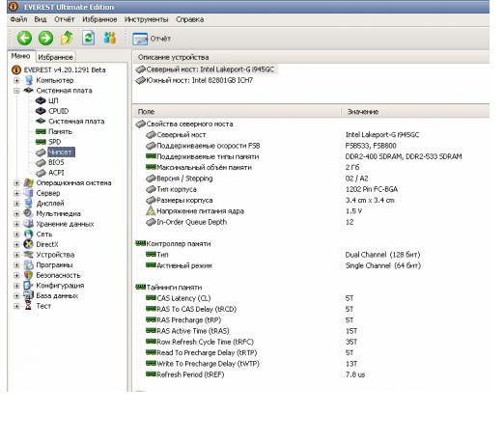This screenshot has width=504, height=442.
Task: Select the ACPI tree item
Action: 56,173
